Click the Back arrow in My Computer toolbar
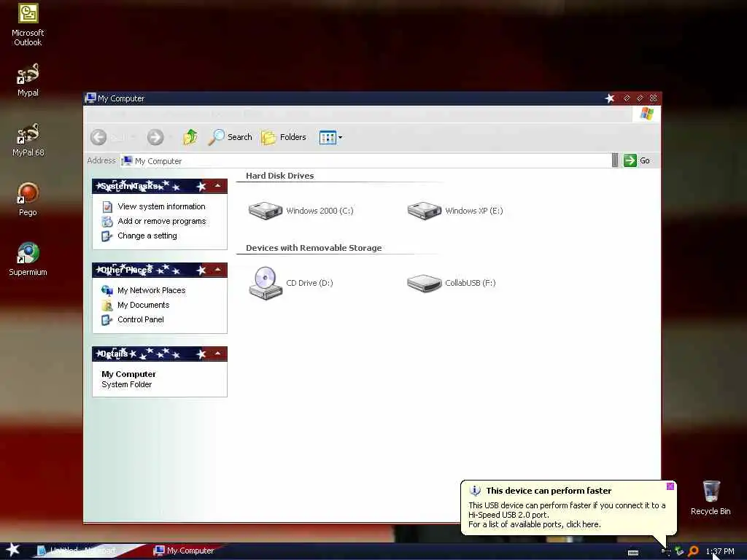This screenshot has height=560, width=747. (x=98, y=137)
